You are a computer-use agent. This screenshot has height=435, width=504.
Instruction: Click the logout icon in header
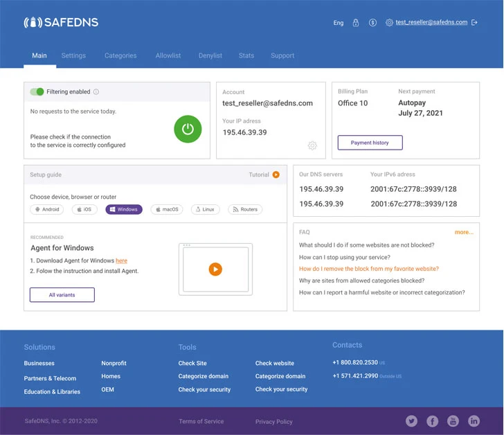click(x=474, y=22)
